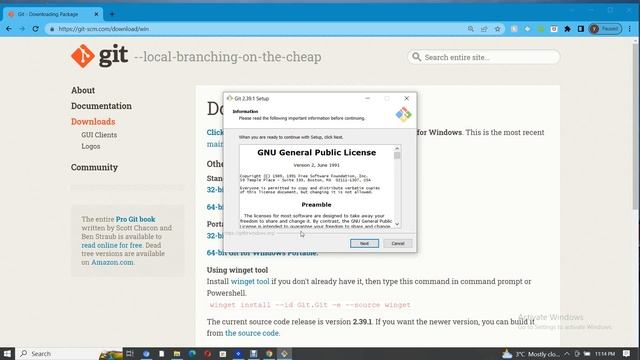This screenshot has height=360, width=640.
Task: Open the weather widget in system tray
Action: [x=530, y=354]
